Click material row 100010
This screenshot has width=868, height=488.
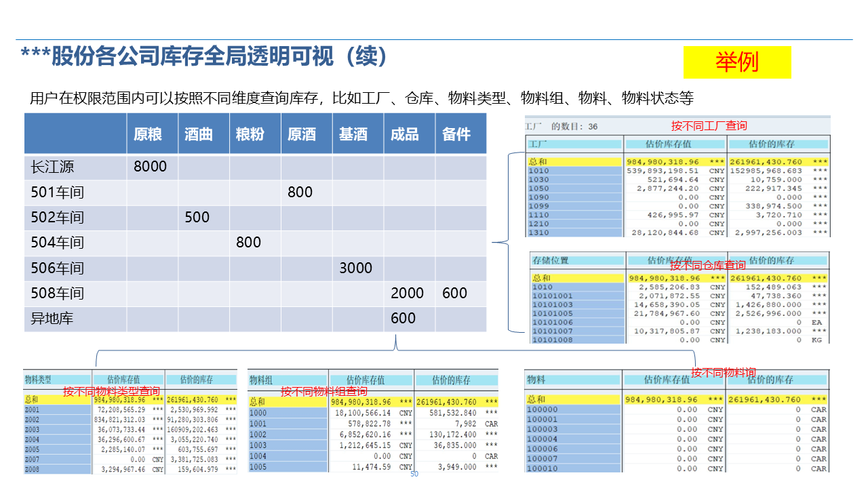573,468
